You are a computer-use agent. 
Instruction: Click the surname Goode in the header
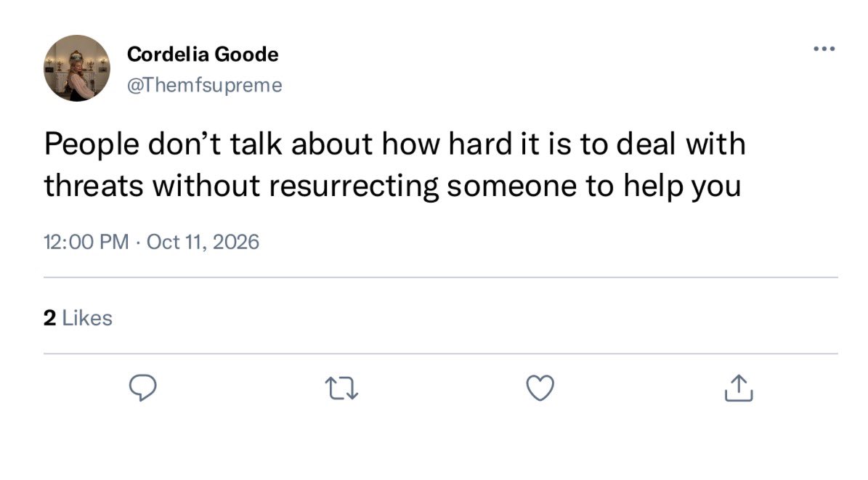[x=246, y=54]
